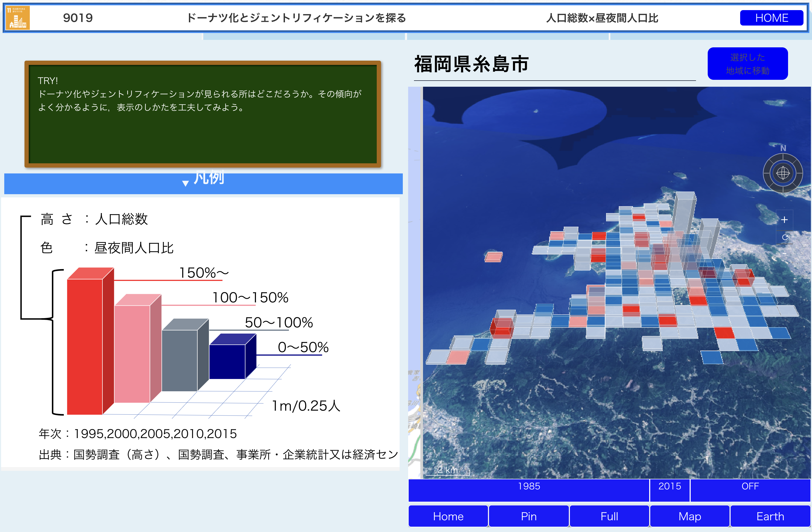
Task: Click the 凡例 triangle arrow
Action: [x=185, y=184]
